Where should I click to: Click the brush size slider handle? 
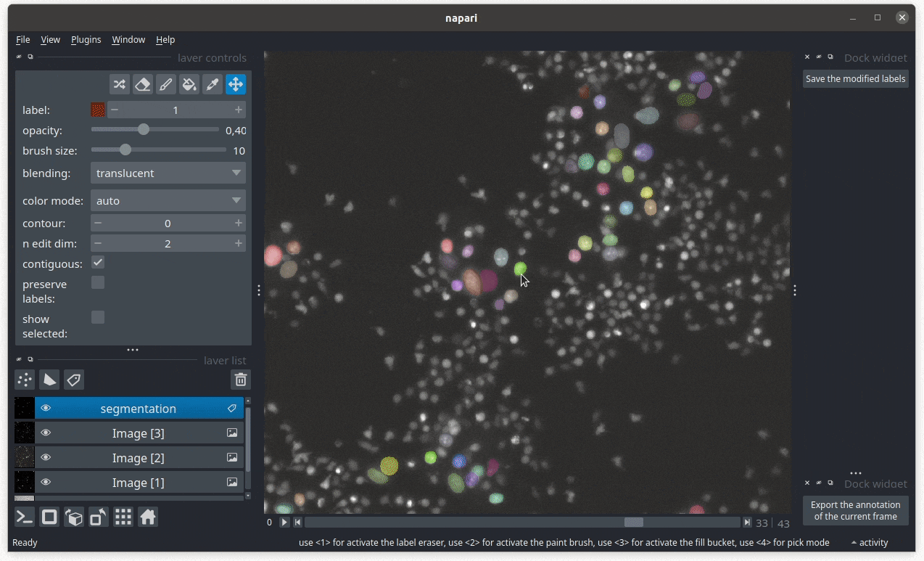click(125, 150)
